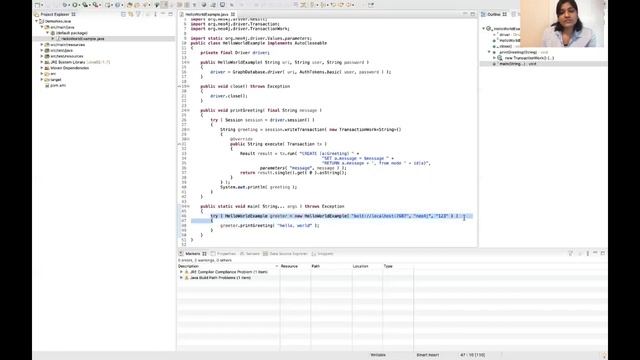Open the New wizard toolbar icon

[x=37, y=5]
